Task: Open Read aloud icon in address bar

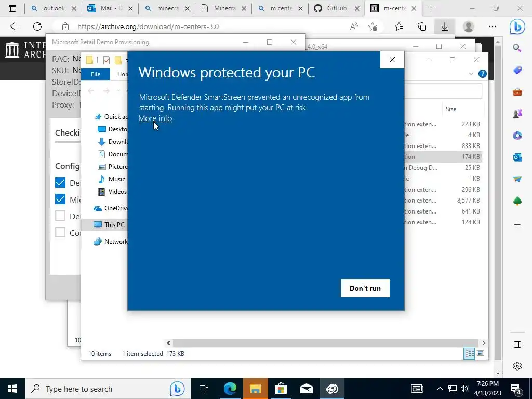Action: [354, 26]
